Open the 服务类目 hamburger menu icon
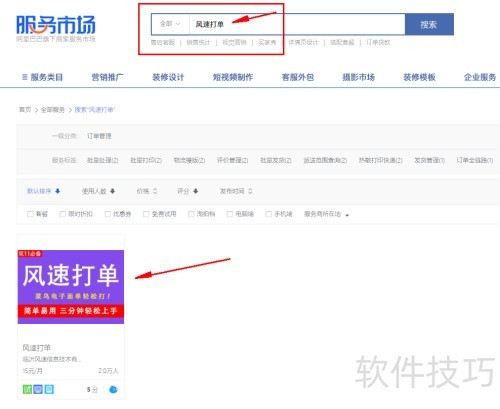The width and height of the screenshot is (500, 409). (x=24, y=77)
